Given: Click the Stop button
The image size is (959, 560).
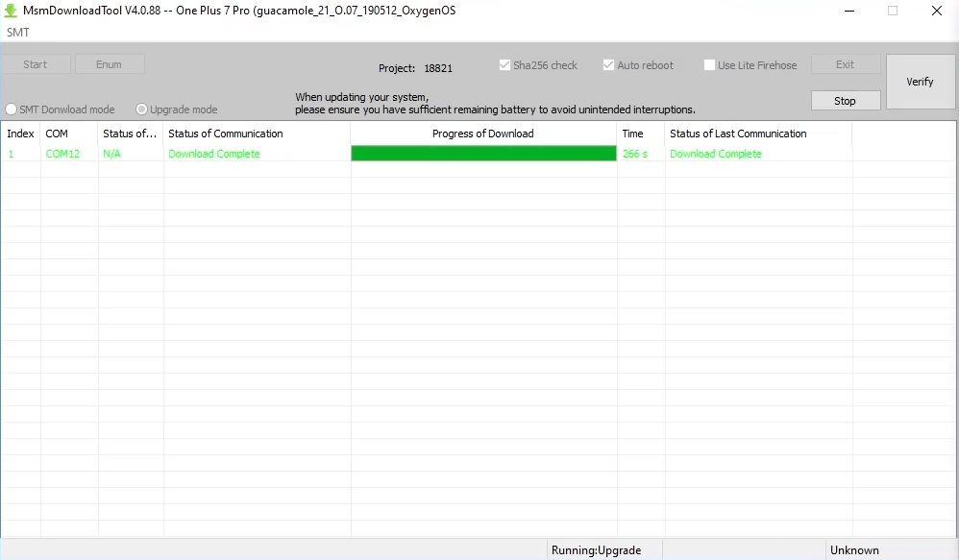Looking at the screenshot, I should tap(846, 101).
